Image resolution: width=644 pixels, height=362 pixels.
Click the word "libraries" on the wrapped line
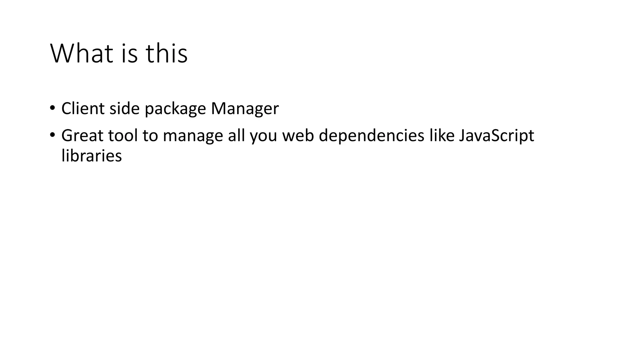coord(92,156)
